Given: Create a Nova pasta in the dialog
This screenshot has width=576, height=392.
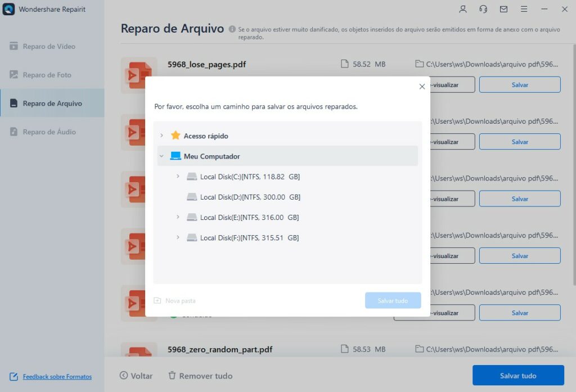Looking at the screenshot, I should [x=175, y=301].
